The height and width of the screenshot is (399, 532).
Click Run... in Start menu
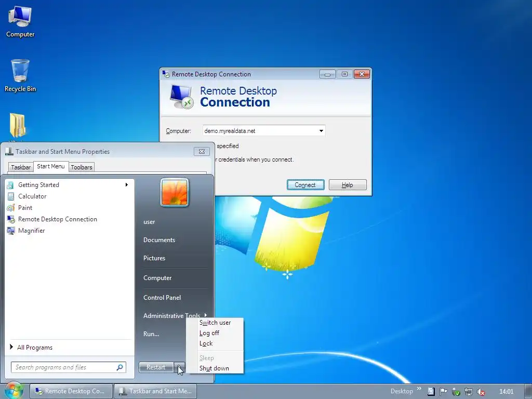click(x=151, y=334)
